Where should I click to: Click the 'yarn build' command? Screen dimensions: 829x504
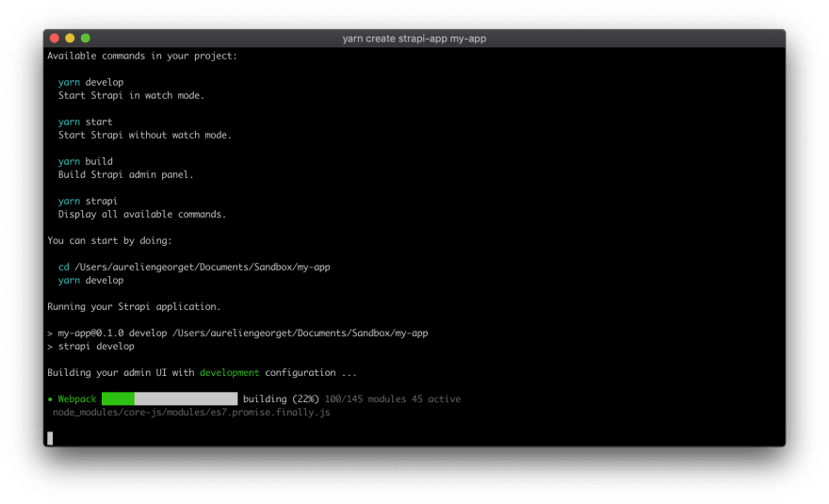pos(85,162)
